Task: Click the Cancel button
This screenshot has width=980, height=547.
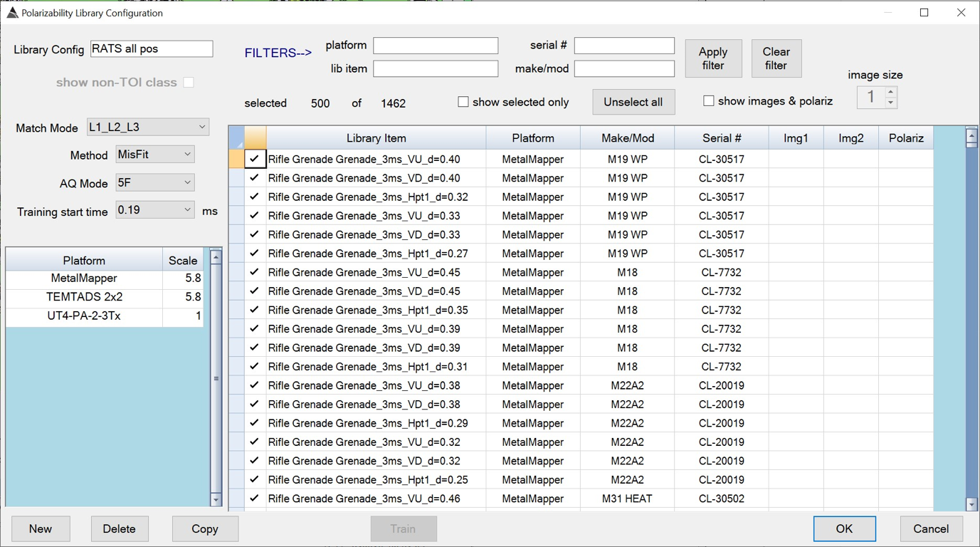Action: (x=931, y=528)
